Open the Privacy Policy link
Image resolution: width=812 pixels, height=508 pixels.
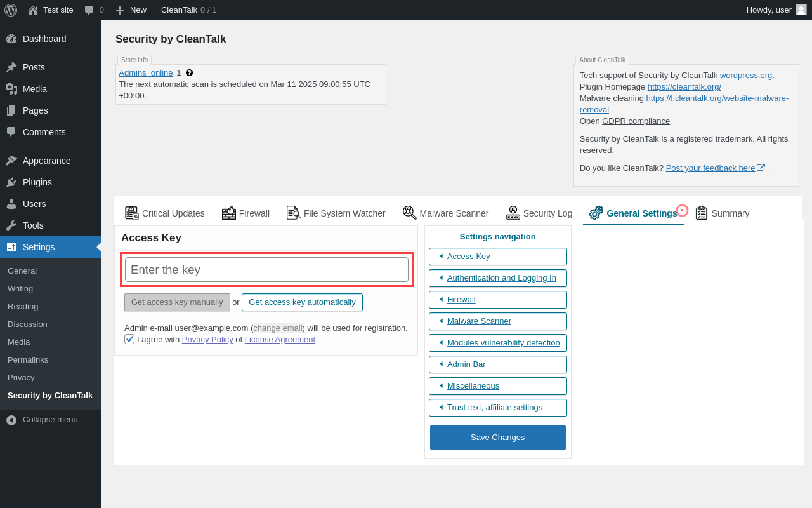pyautogui.click(x=207, y=339)
